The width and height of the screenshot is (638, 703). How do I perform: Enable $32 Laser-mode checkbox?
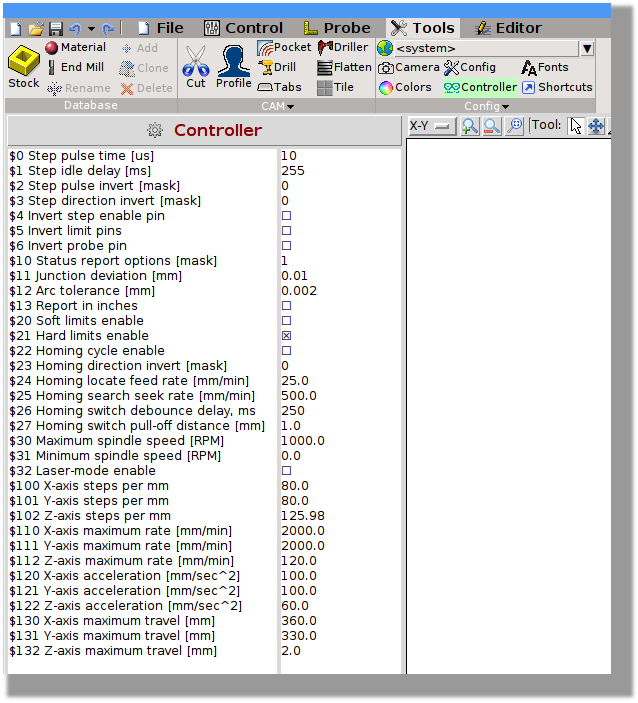click(x=286, y=470)
